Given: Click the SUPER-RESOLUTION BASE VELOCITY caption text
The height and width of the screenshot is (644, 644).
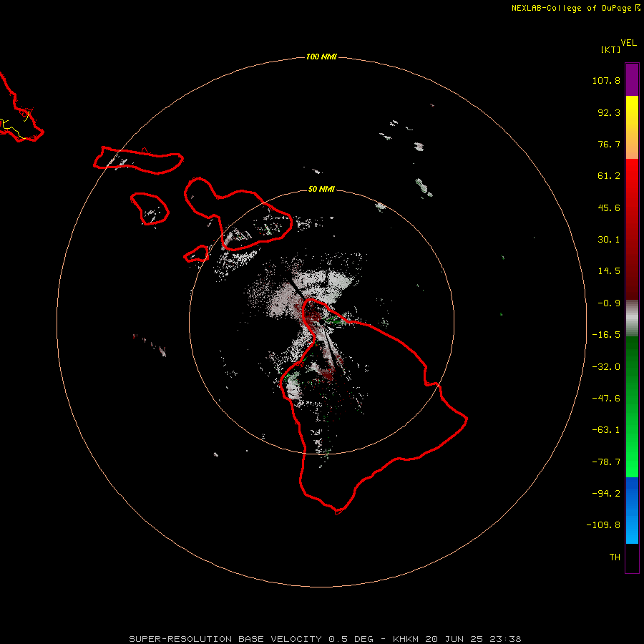Looking at the screenshot, I should click(x=225, y=639).
